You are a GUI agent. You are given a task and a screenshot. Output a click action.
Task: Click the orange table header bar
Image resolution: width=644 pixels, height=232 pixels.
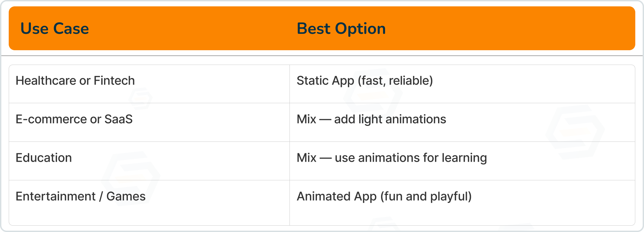pos(322,28)
